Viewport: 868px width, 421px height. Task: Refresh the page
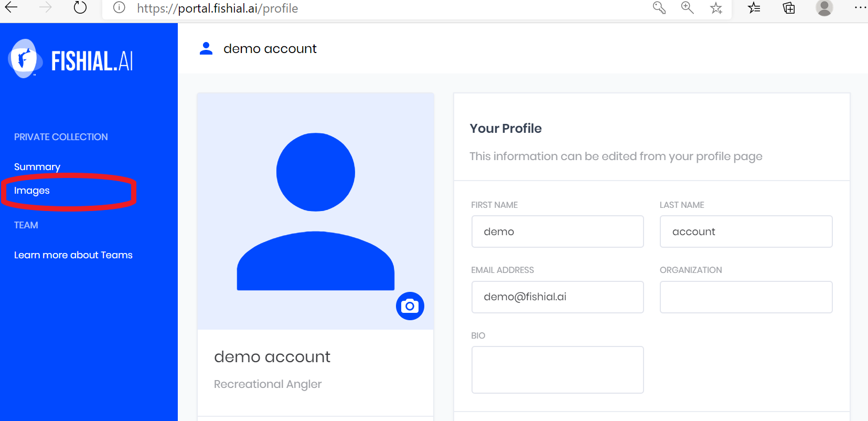point(80,7)
